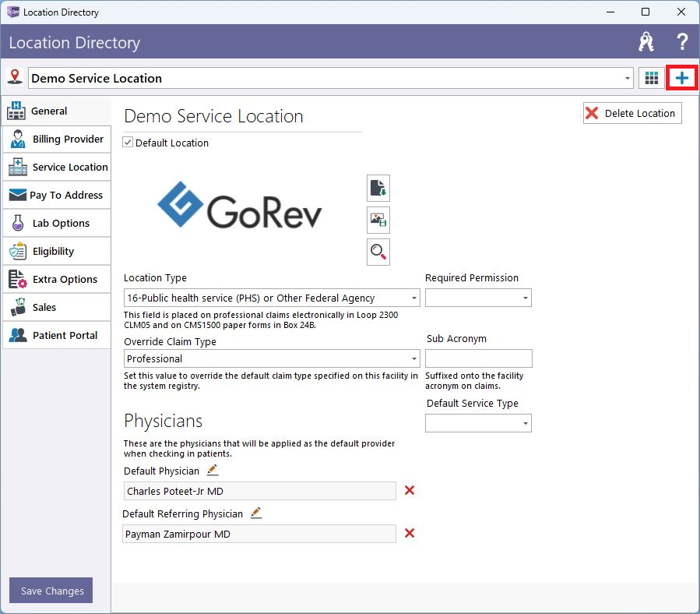Viewport: 700px width, 614px height.
Task: Select the General tab
Action: [x=56, y=111]
